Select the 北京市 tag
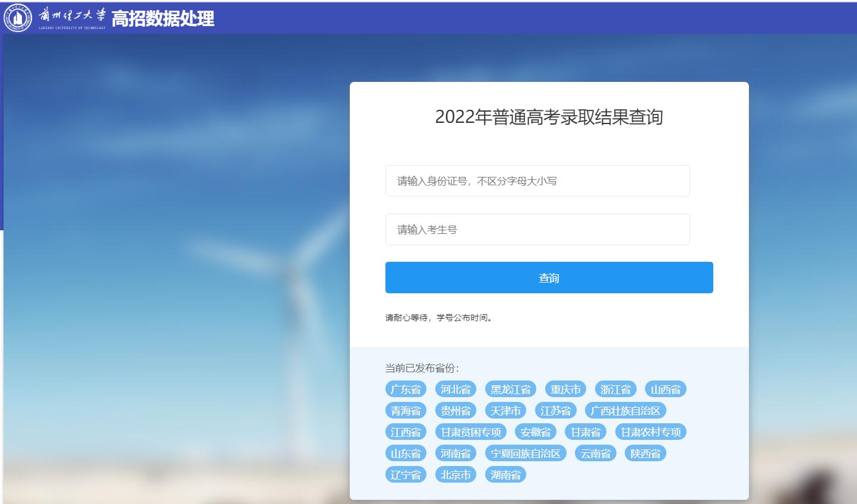 pyautogui.click(x=456, y=475)
